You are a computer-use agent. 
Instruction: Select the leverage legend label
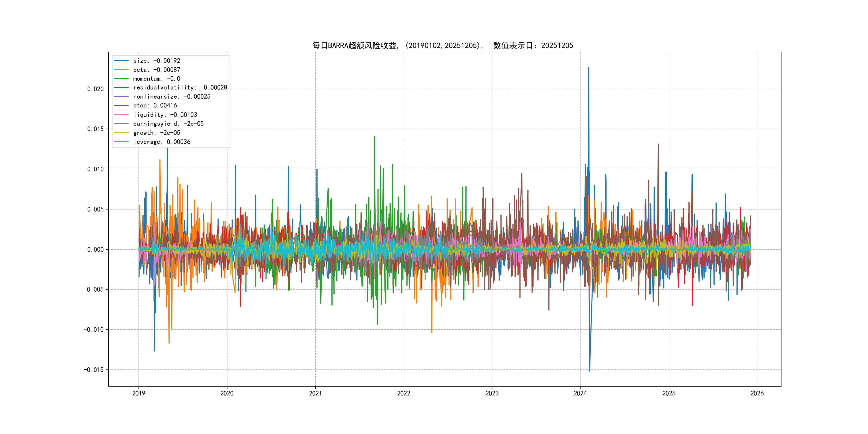click(162, 142)
